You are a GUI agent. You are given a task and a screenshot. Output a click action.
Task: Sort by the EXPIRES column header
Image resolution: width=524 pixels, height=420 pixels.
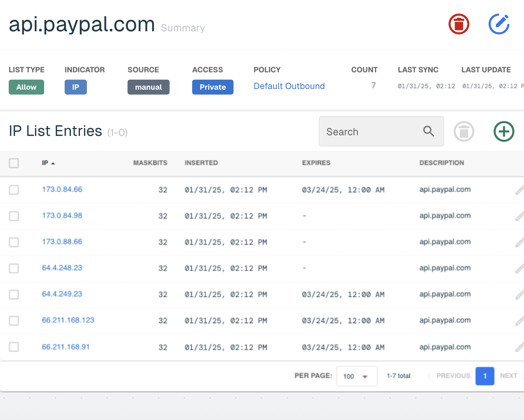point(316,163)
